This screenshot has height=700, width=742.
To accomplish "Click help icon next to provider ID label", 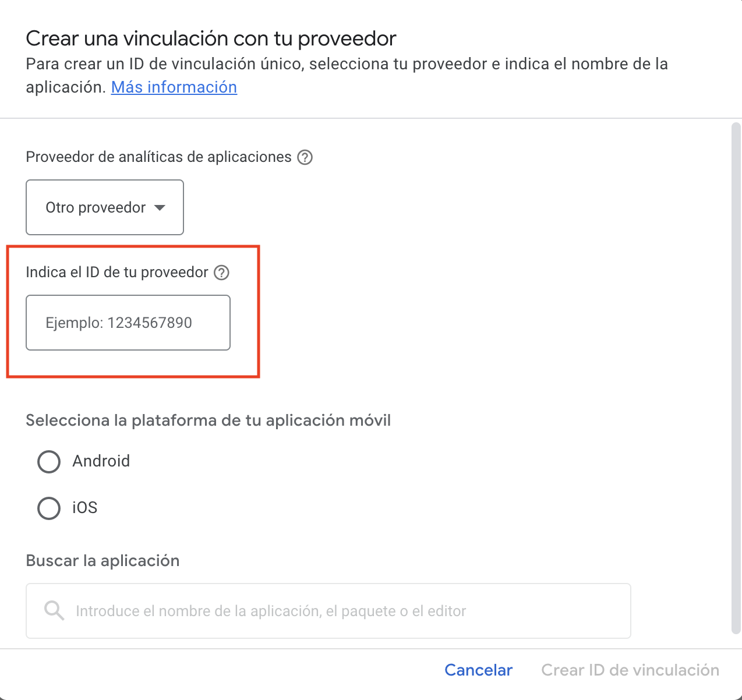I will [221, 273].
